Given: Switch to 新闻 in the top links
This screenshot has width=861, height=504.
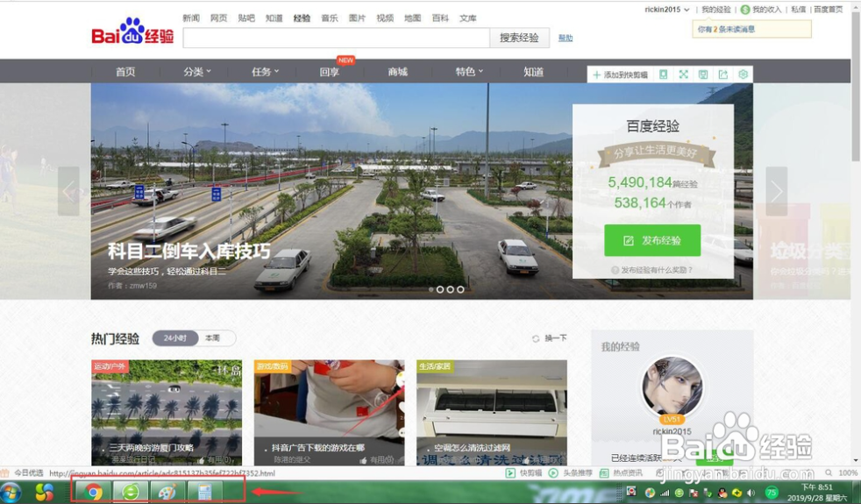Looking at the screenshot, I should (x=191, y=18).
